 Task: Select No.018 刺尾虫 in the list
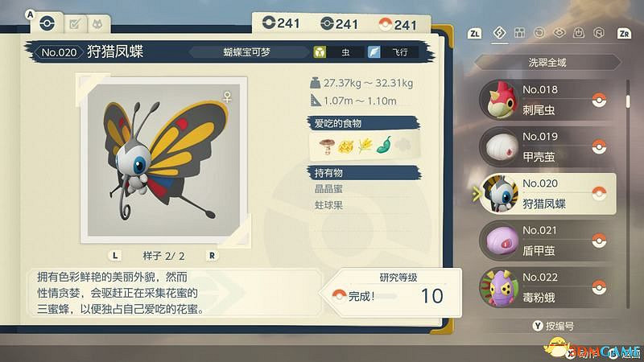click(x=547, y=100)
